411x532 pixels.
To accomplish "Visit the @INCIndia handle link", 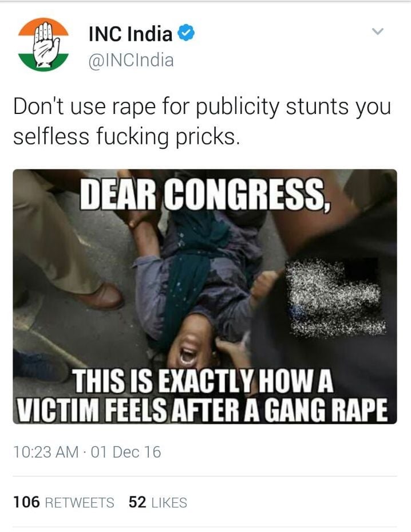I will [131, 60].
